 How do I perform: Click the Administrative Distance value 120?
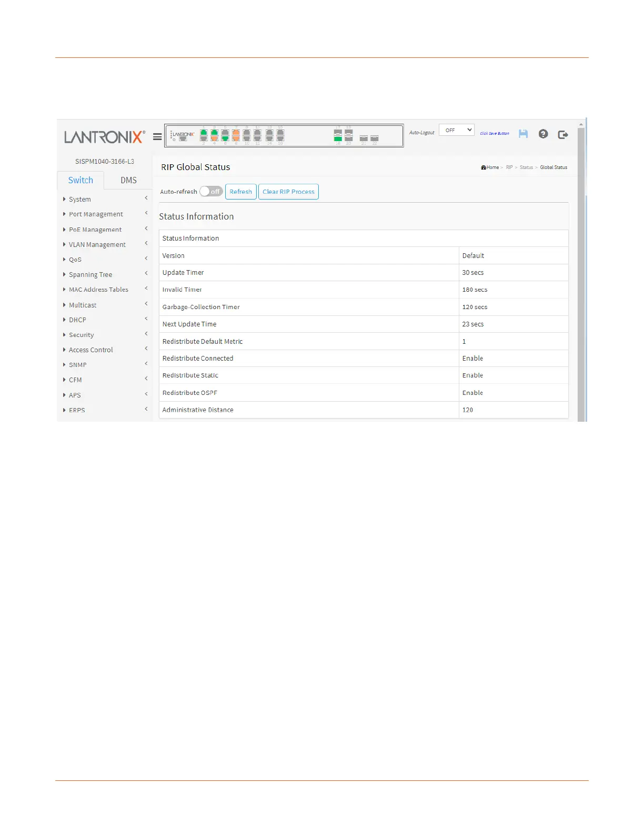tap(467, 410)
